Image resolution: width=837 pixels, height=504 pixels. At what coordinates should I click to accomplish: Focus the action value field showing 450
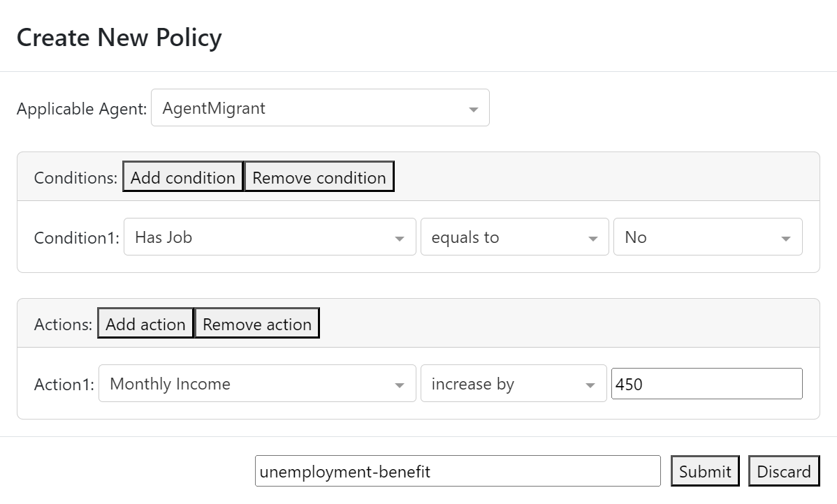[x=706, y=384]
